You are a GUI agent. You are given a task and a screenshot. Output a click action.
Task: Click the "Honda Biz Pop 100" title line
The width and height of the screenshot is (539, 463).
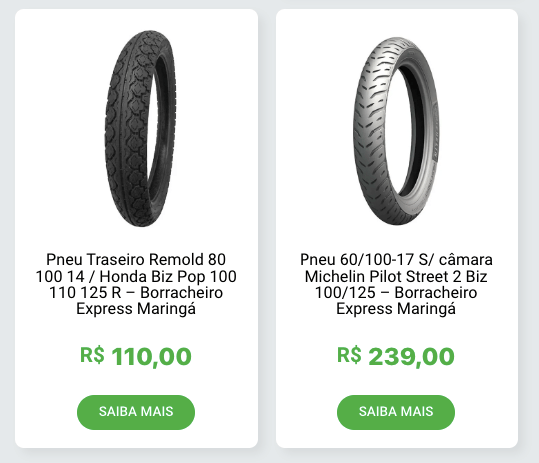click(x=168, y=276)
